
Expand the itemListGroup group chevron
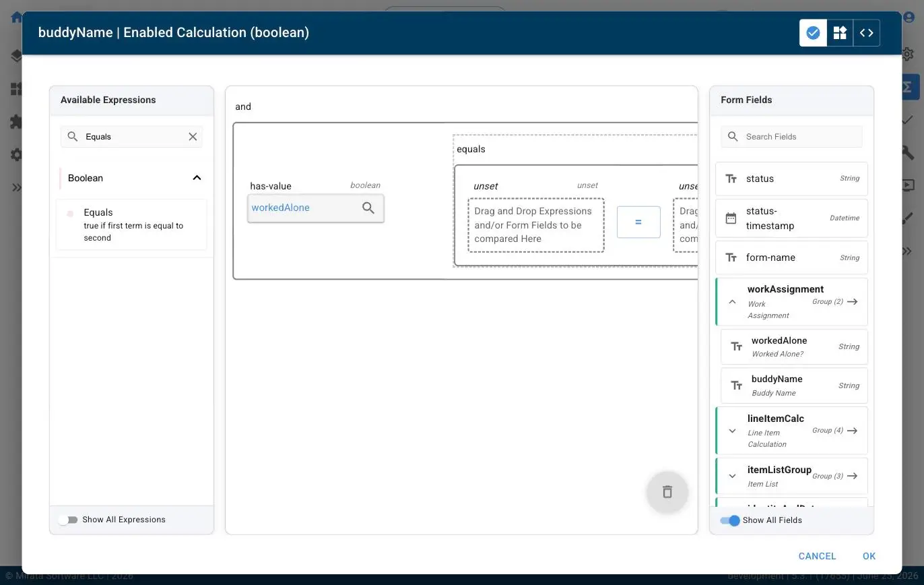[732, 476]
